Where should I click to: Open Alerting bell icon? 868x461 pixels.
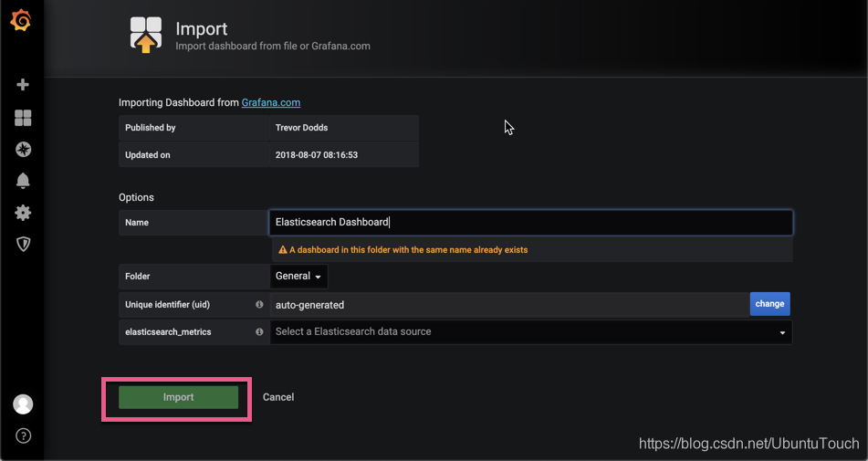[x=23, y=181]
